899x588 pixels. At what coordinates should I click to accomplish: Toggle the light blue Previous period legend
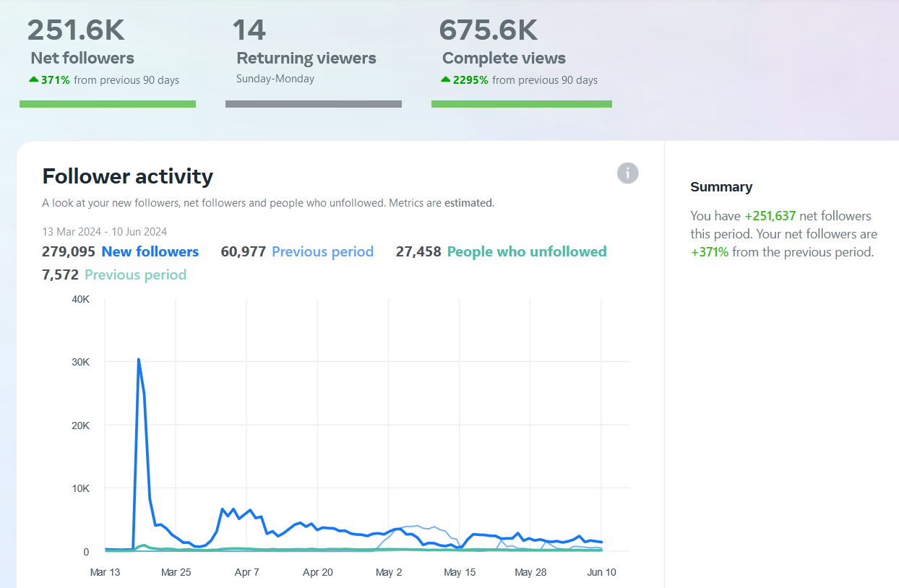coord(322,251)
